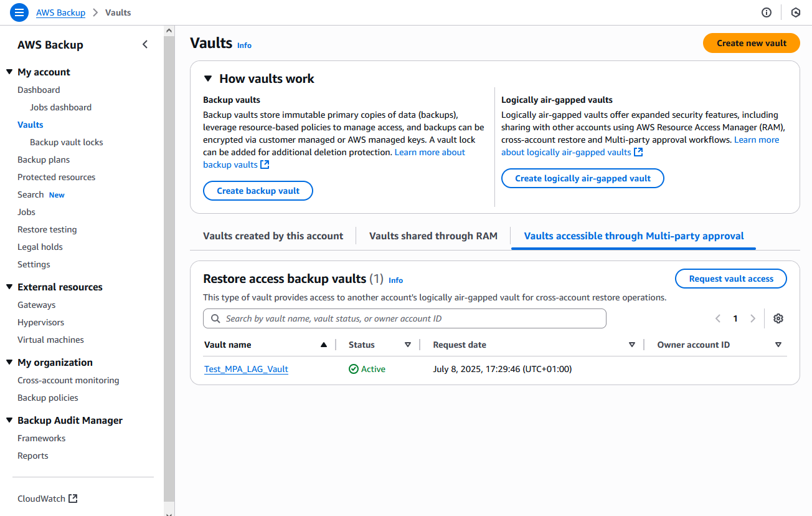Viewport: 812px width, 516px height.
Task: Click the search magnifier icon in the vault filter
Action: (215, 318)
